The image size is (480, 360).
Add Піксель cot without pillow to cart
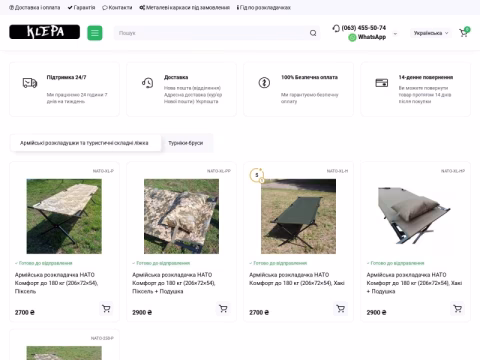(106, 309)
